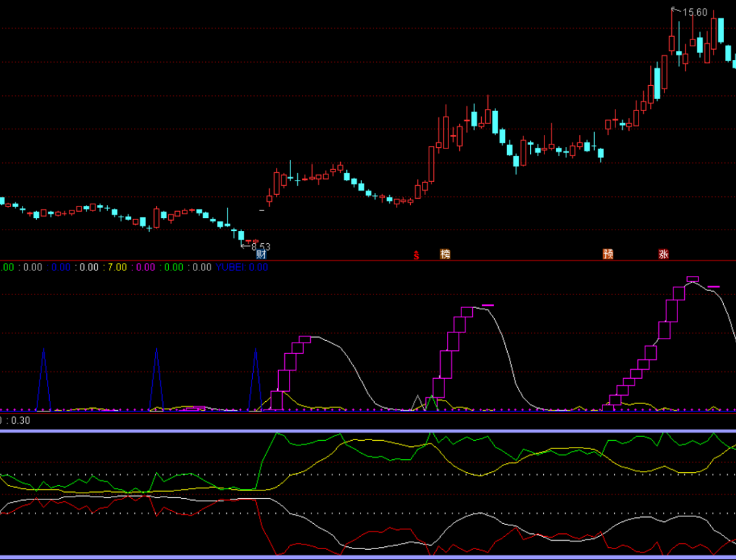736x560 pixels.
Task: Open the 财 financial report marker
Action: pos(261,254)
